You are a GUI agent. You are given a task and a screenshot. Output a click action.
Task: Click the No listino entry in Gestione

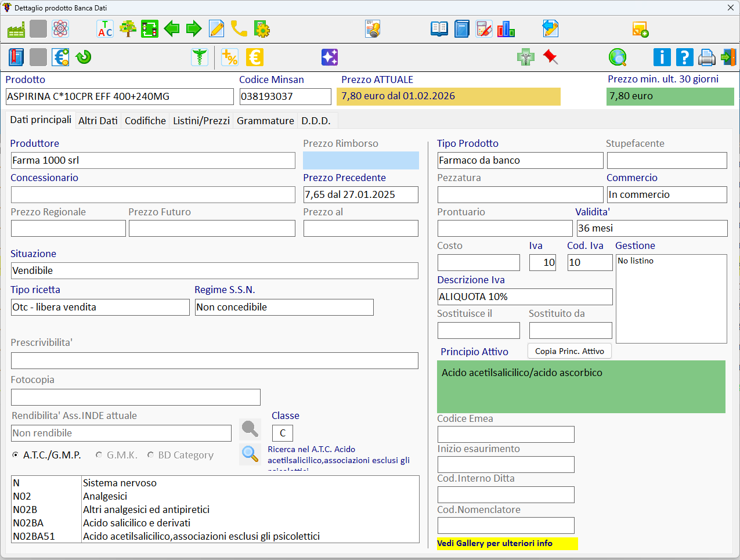click(636, 261)
